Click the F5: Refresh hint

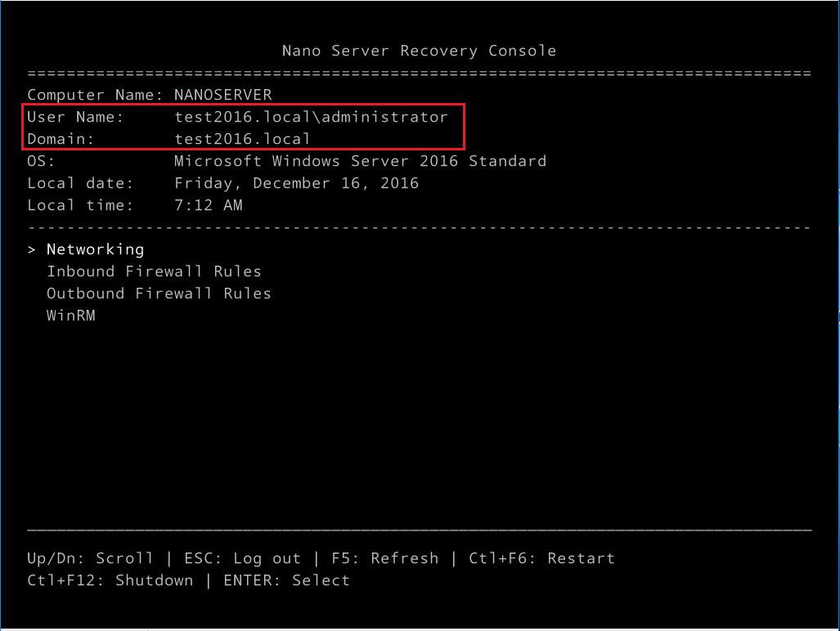[384, 558]
